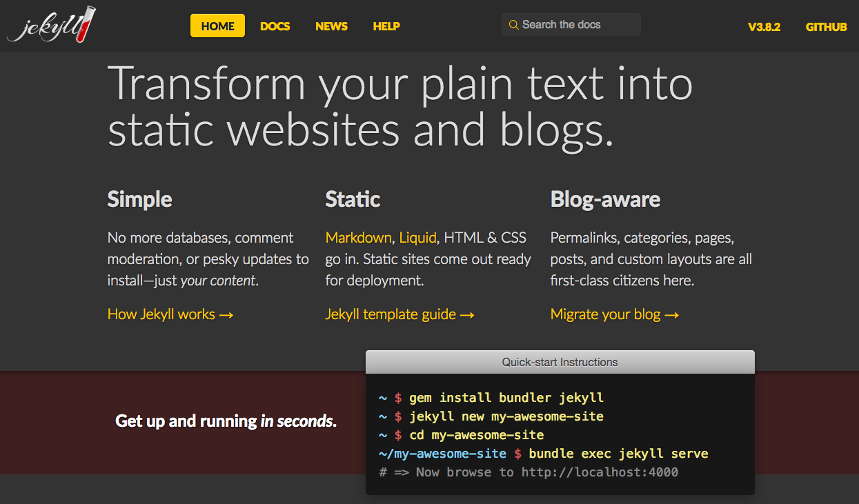Click the Blog-aware heading
Viewport: 859px width, 504px height.
point(605,200)
